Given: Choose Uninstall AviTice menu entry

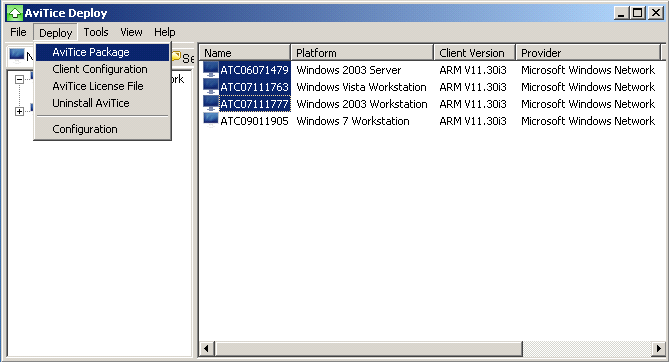Looking at the screenshot, I should pos(102,103).
